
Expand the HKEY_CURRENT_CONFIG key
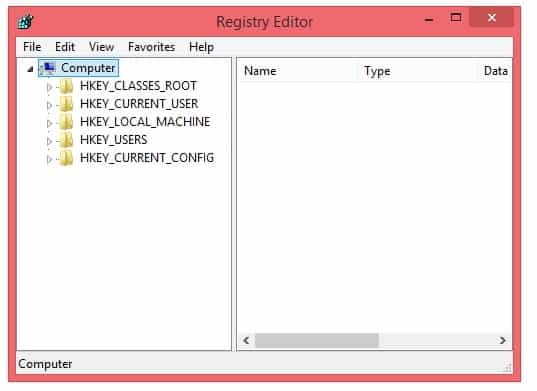coord(49,160)
